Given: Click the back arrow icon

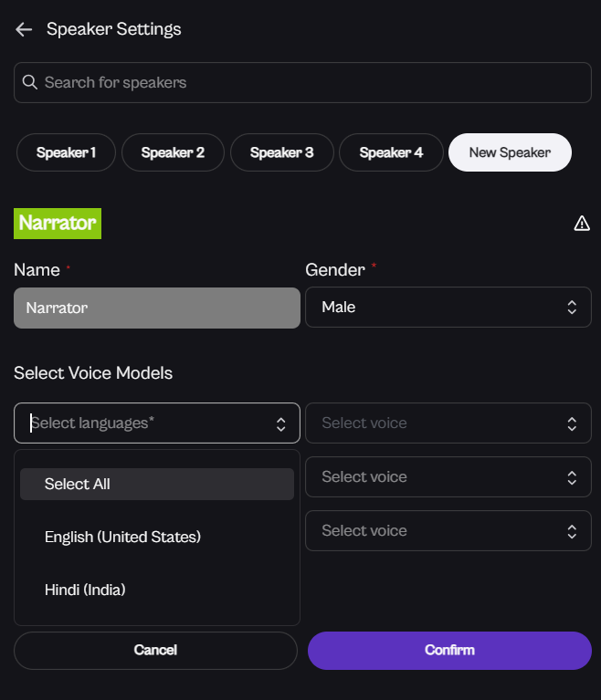Looking at the screenshot, I should coord(24,29).
